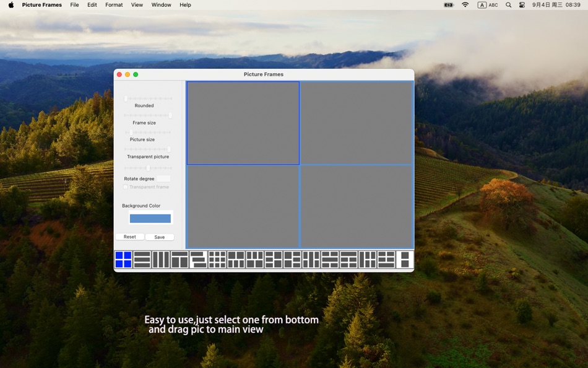Screen dimensions: 588x368
Task: Click the Rotate degree input field
Action: [162, 178]
